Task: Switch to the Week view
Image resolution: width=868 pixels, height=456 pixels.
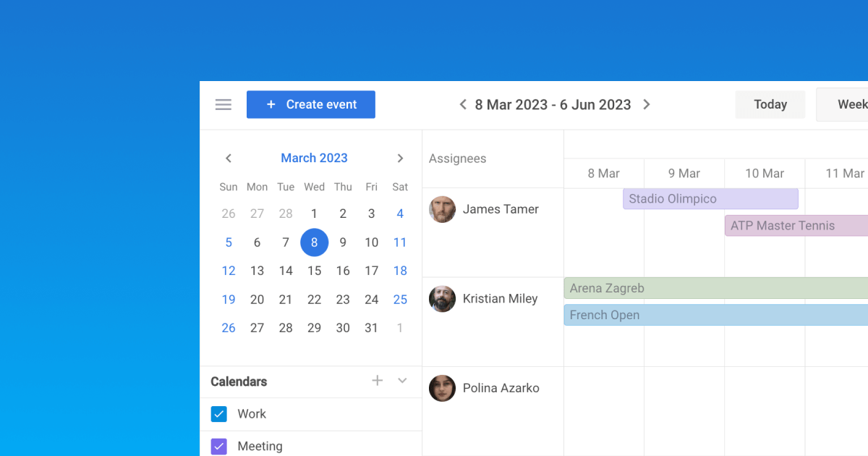Action: 852,104
